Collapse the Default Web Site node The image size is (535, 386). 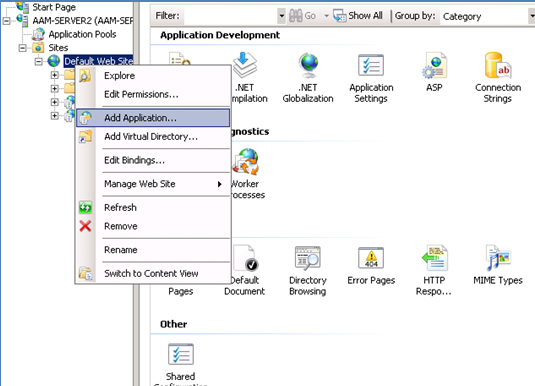tap(39, 61)
